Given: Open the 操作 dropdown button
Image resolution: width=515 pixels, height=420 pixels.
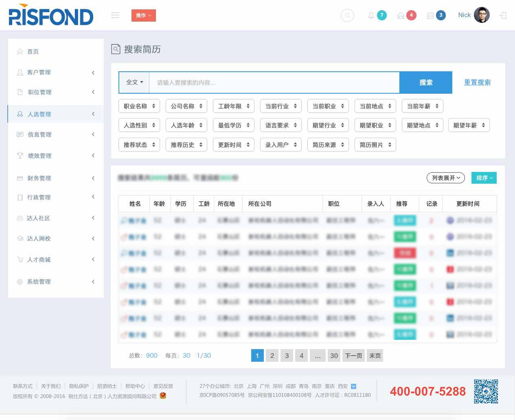Looking at the screenshot, I should [x=143, y=15].
